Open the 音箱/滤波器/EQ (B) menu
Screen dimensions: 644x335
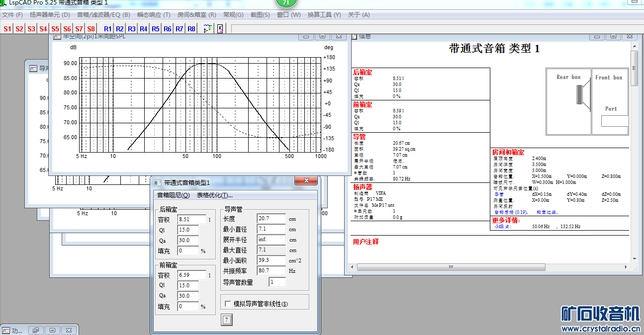click(103, 15)
